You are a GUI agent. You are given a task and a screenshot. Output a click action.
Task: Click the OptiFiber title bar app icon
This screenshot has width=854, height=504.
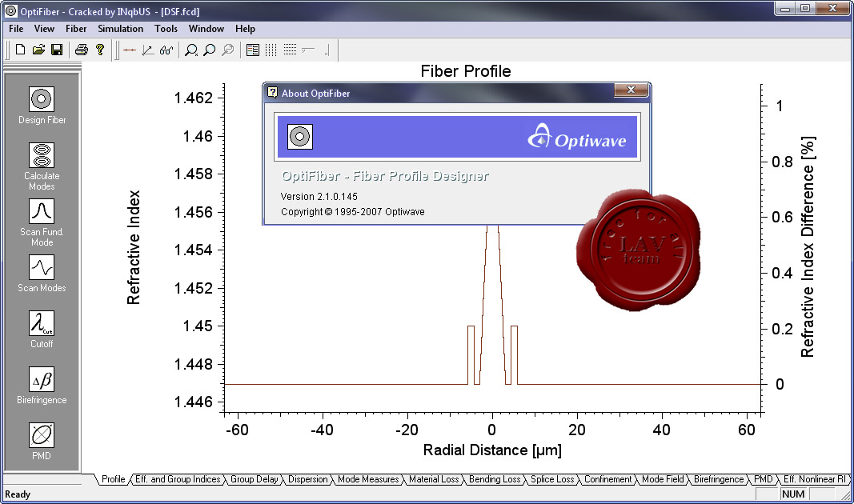click(x=10, y=11)
